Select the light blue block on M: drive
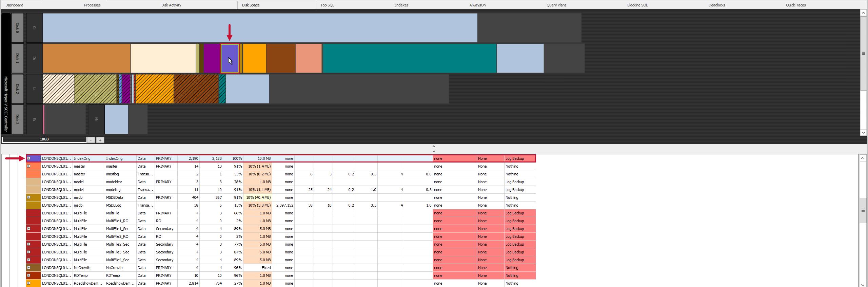This screenshot has width=868, height=287. click(116, 119)
